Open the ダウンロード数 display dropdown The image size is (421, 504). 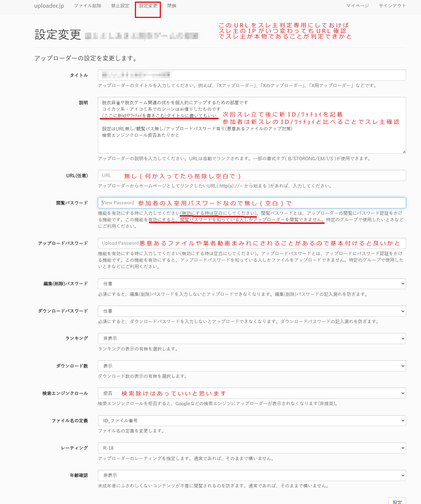coord(252,366)
